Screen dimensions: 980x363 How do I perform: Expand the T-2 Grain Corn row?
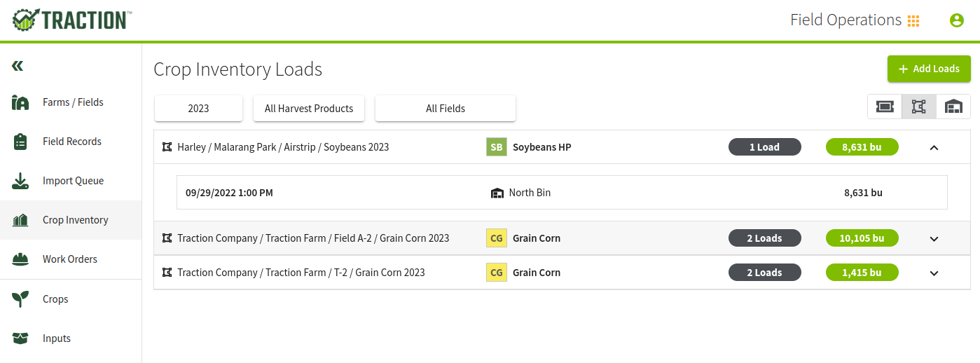tap(934, 273)
